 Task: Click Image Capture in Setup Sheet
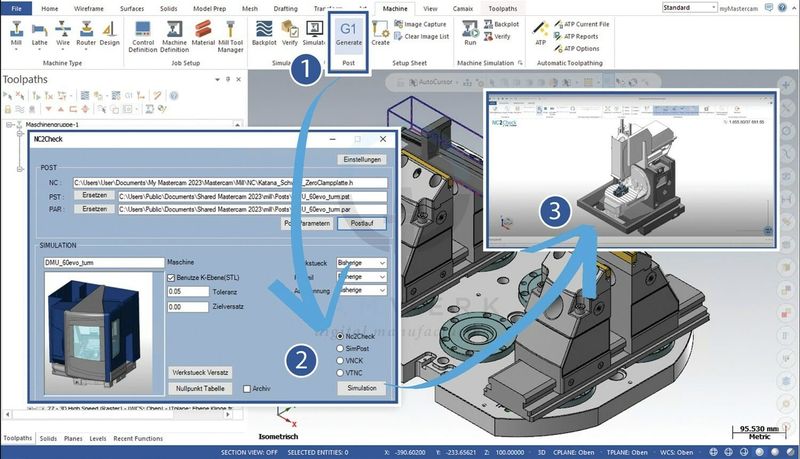click(x=420, y=24)
